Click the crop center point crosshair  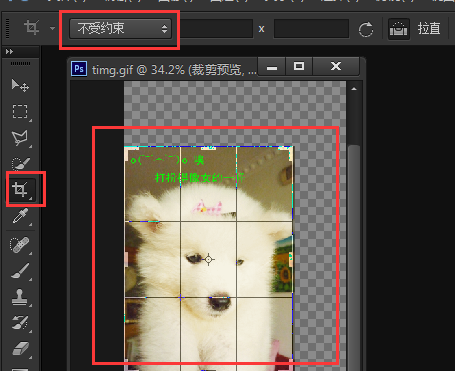pos(209,259)
